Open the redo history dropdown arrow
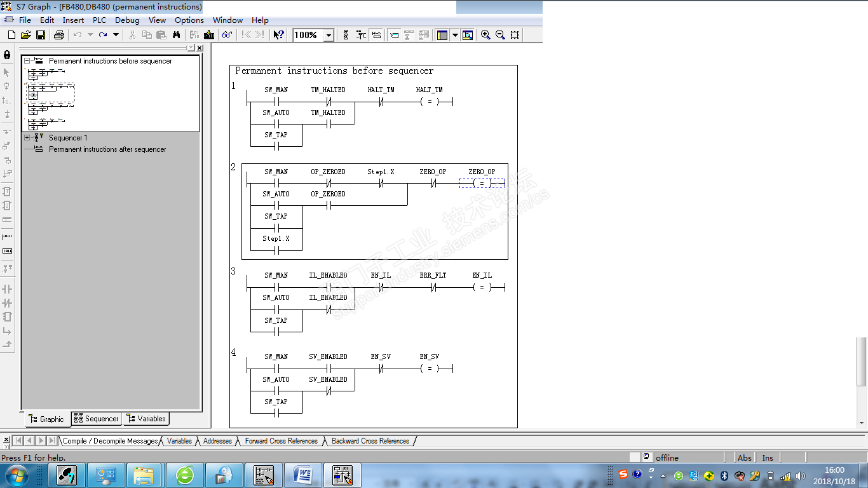The height and width of the screenshot is (488, 868). [116, 35]
